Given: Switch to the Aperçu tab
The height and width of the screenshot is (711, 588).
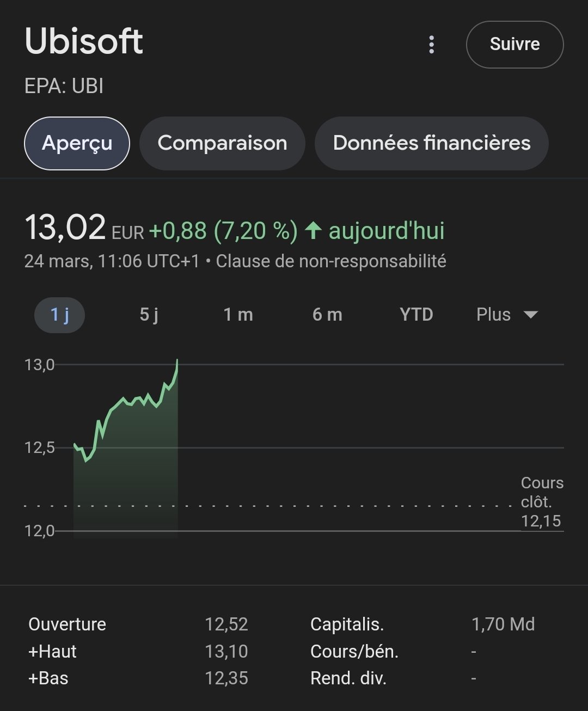Looking at the screenshot, I should (x=77, y=143).
